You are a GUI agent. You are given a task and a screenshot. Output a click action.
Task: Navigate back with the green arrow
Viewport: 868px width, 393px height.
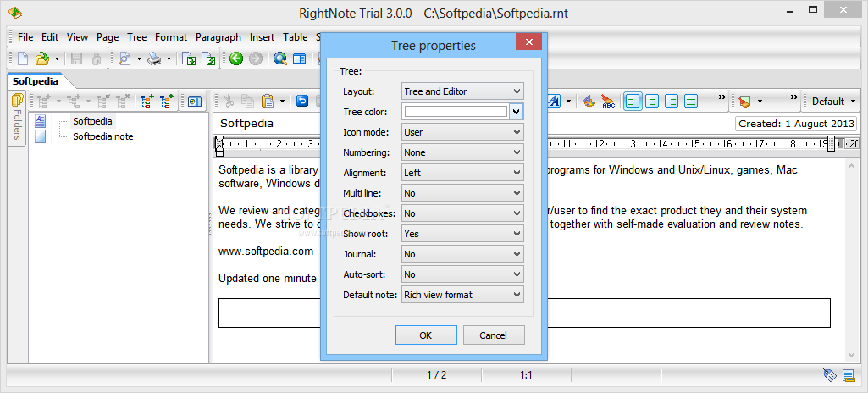pyautogui.click(x=236, y=58)
